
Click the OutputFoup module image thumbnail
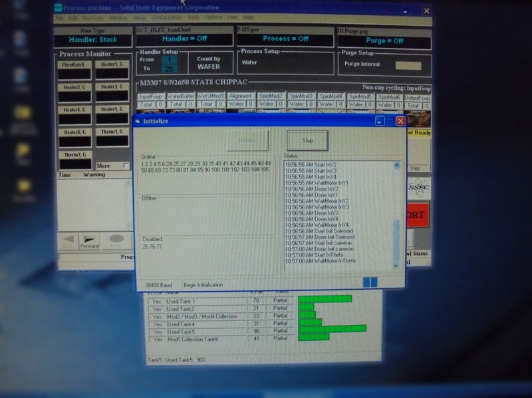(x=419, y=118)
